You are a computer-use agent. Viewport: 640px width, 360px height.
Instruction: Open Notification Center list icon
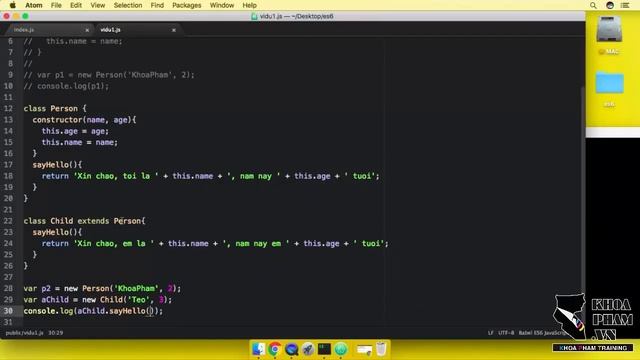click(x=625, y=5)
